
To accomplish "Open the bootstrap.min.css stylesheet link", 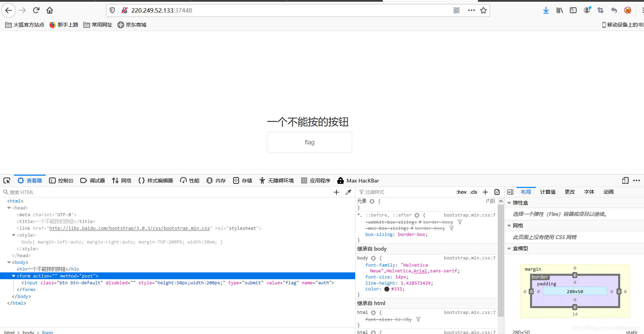I will [x=130, y=228].
